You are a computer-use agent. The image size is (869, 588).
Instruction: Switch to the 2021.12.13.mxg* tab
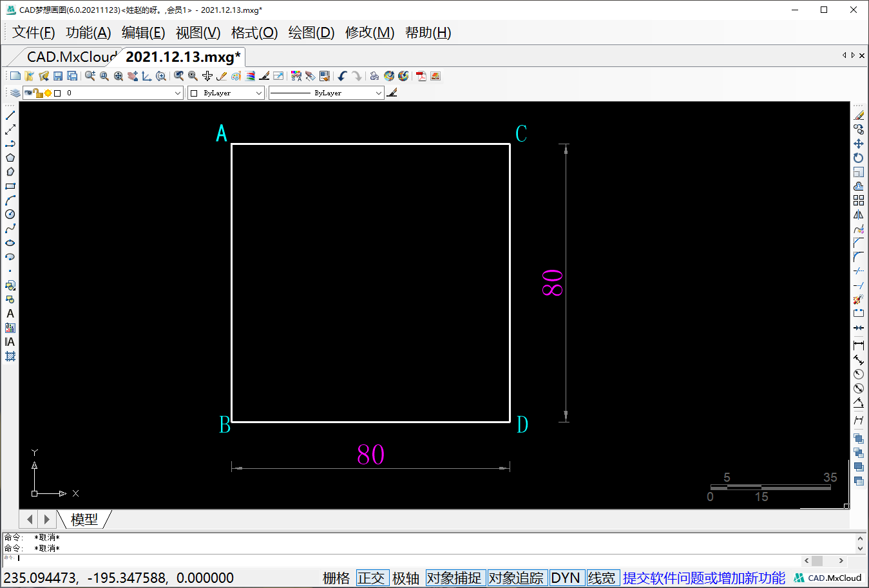tap(183, 57)
